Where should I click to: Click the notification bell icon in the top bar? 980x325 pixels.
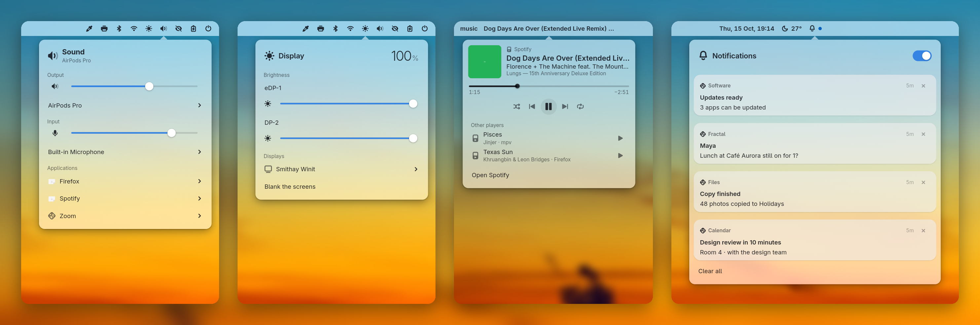pos(812,28)
